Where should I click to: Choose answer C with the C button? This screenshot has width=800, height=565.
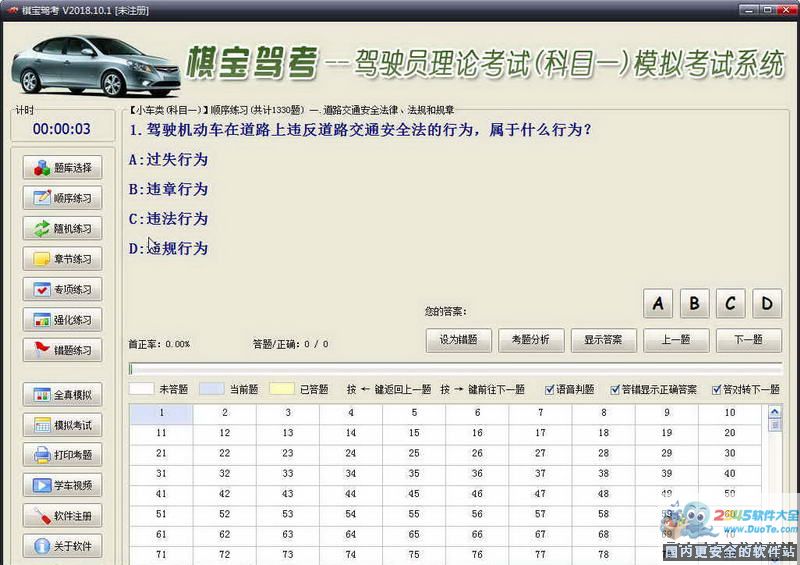point(730,303)
